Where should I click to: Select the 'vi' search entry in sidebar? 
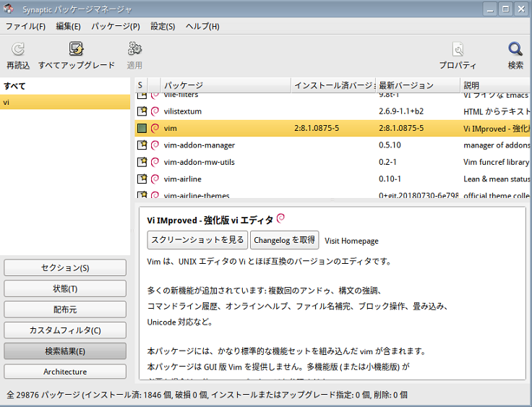pos(65,102)
